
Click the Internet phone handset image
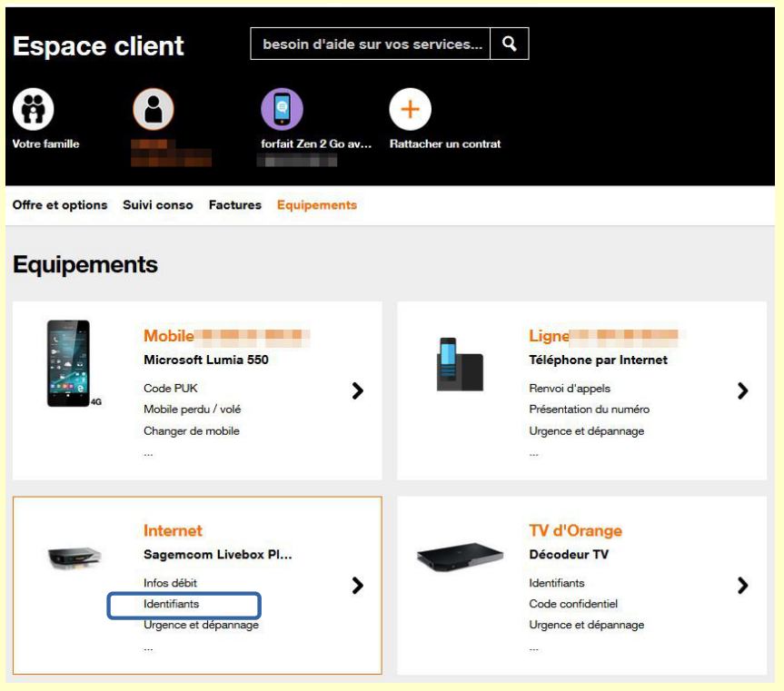tap(460, 363)
